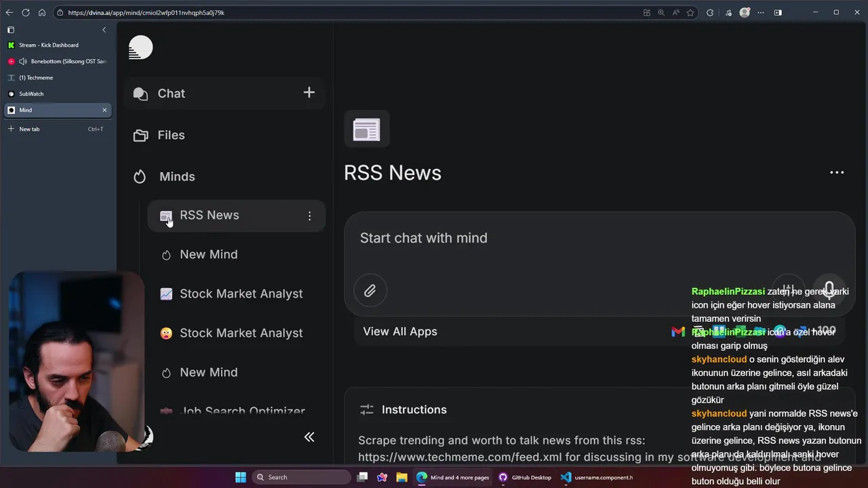Go to browser home page

[42, 12]
